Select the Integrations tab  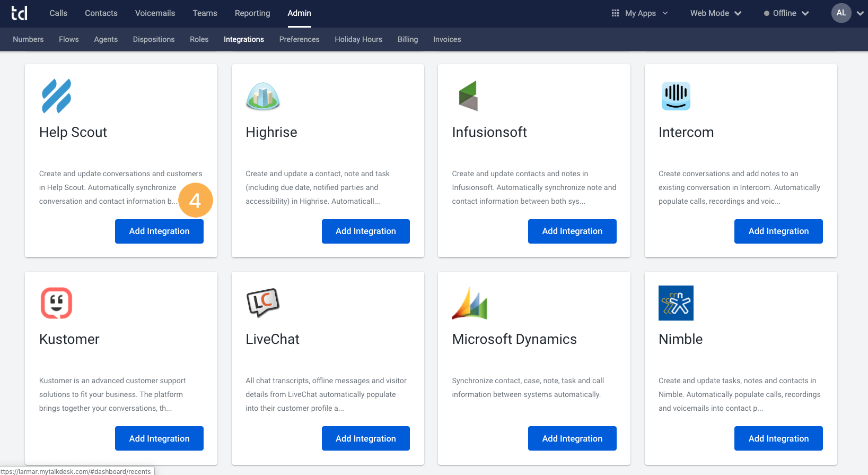click(x=244, y=39)
